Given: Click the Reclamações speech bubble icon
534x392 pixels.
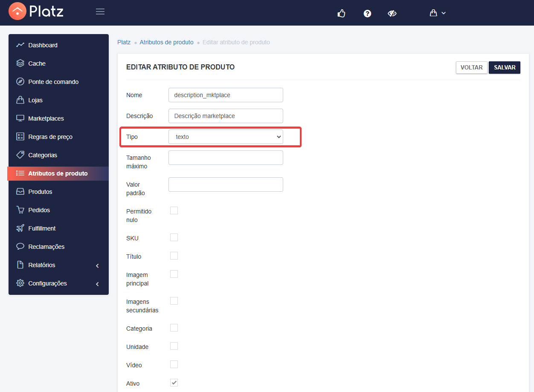Looking at the screenshot, I should click(x=20, y=246).
